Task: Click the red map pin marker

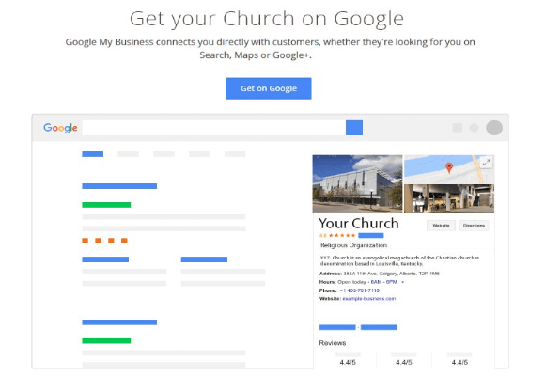Action: (x=449, y=167)
